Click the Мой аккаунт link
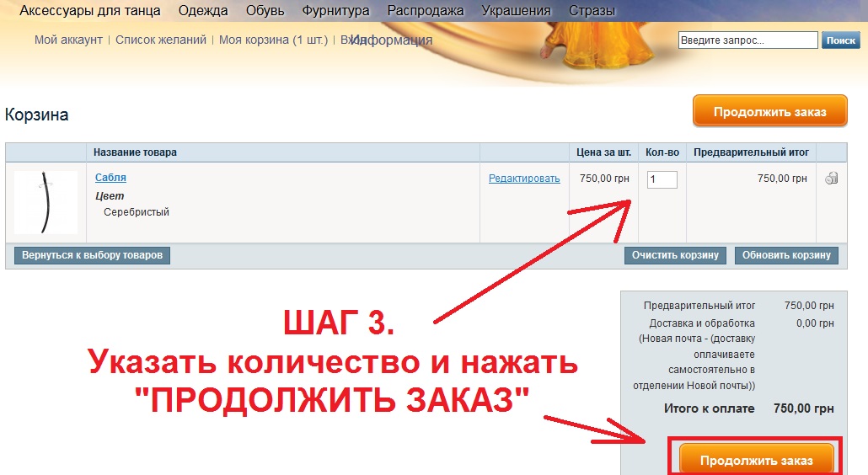 tap(68, 40)
